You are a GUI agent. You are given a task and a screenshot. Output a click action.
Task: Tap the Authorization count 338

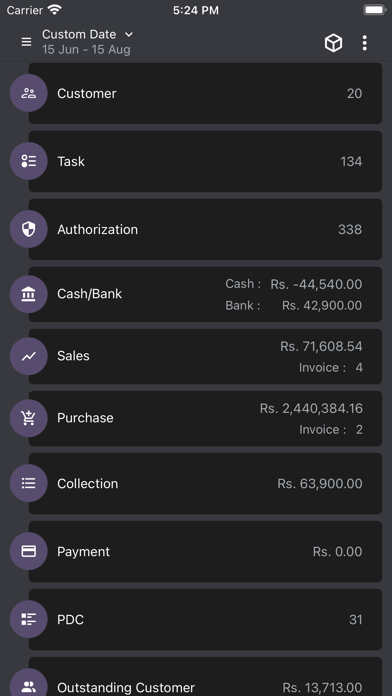[350, 229]
